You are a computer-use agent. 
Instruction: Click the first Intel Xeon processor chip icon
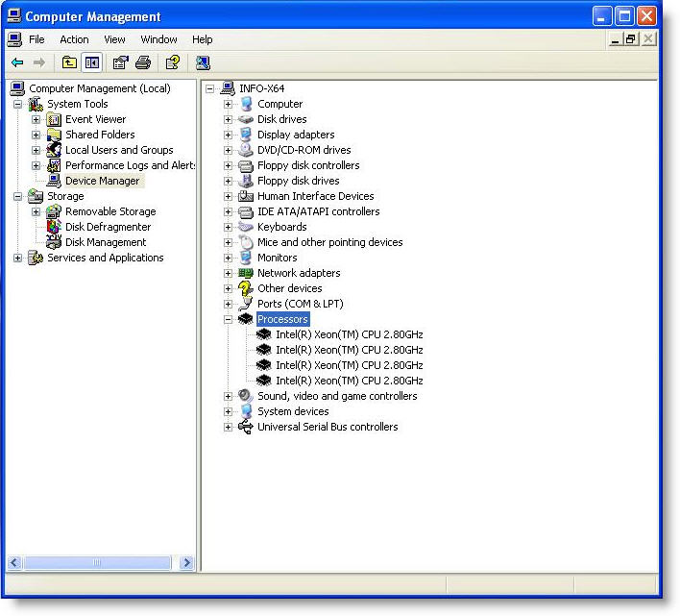tap(263, 334)
